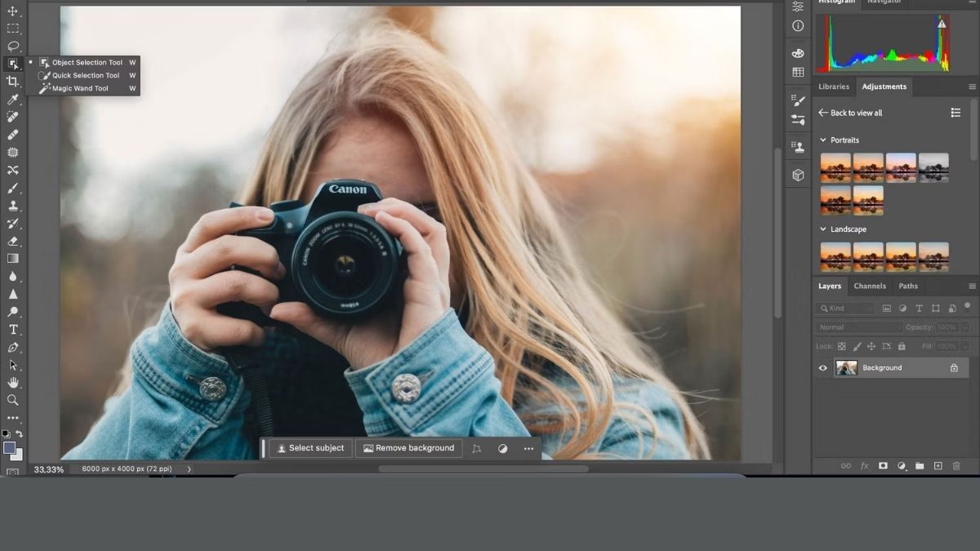Create a new layer with plus icon

[x=938, y=466]
